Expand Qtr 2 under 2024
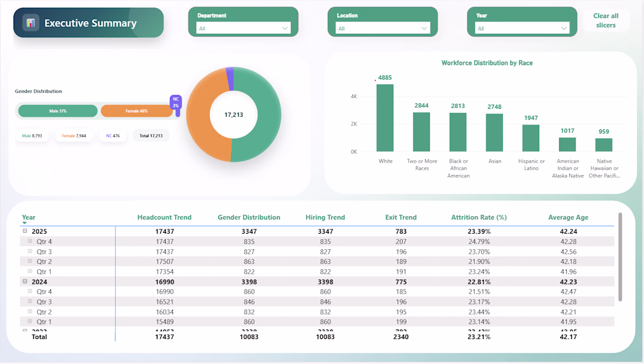The image size is (644, 364). (30, 311)
